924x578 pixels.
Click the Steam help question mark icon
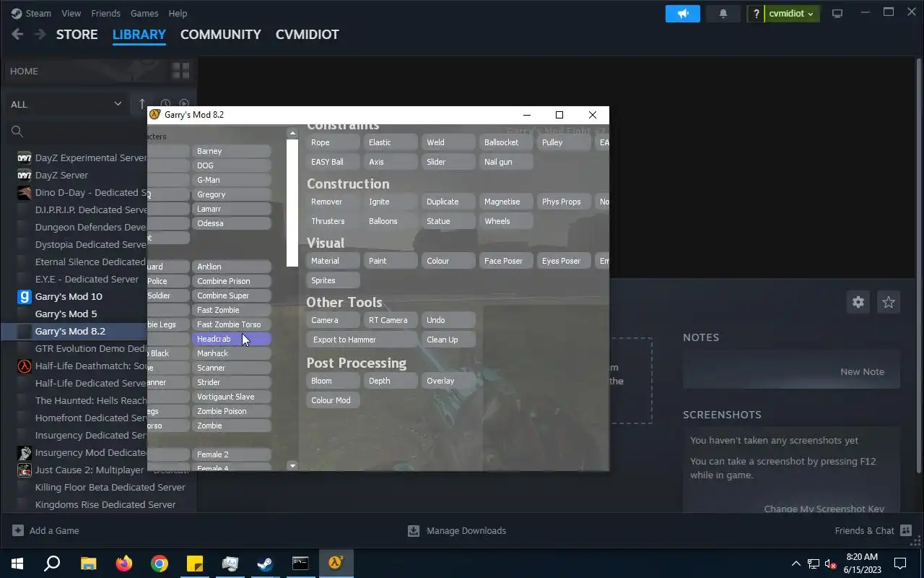[756, 14]
